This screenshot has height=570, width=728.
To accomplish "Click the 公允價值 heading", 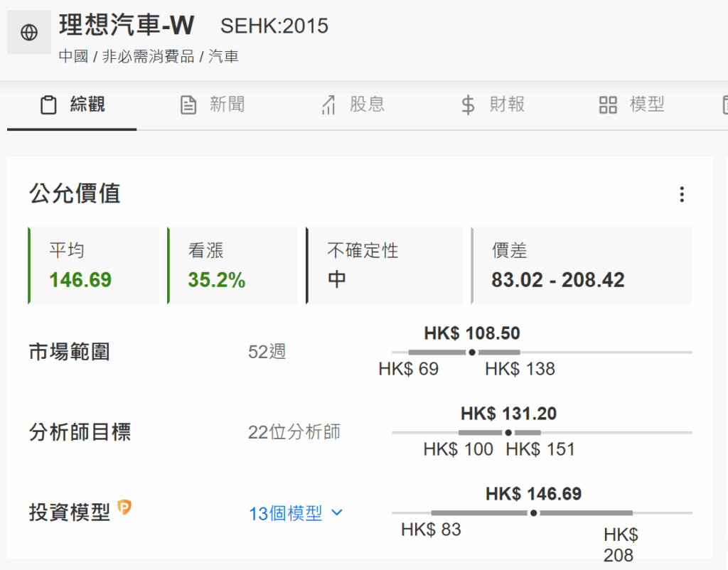I will click(x=75, y=193).
